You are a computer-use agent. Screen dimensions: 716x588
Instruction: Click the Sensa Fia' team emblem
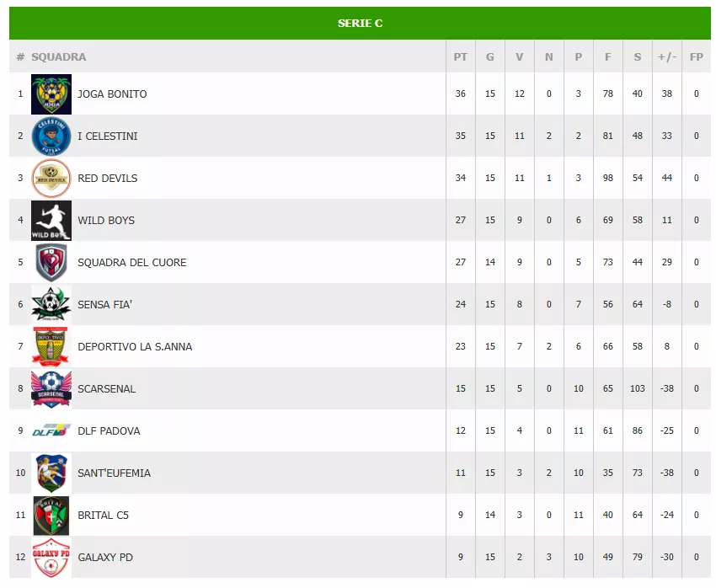tap(51, 304)
